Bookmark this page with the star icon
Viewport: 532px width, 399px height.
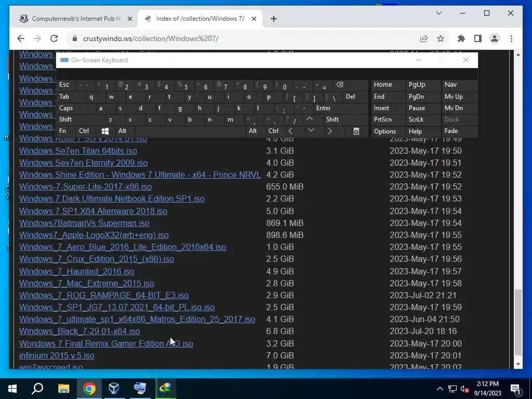441,38
